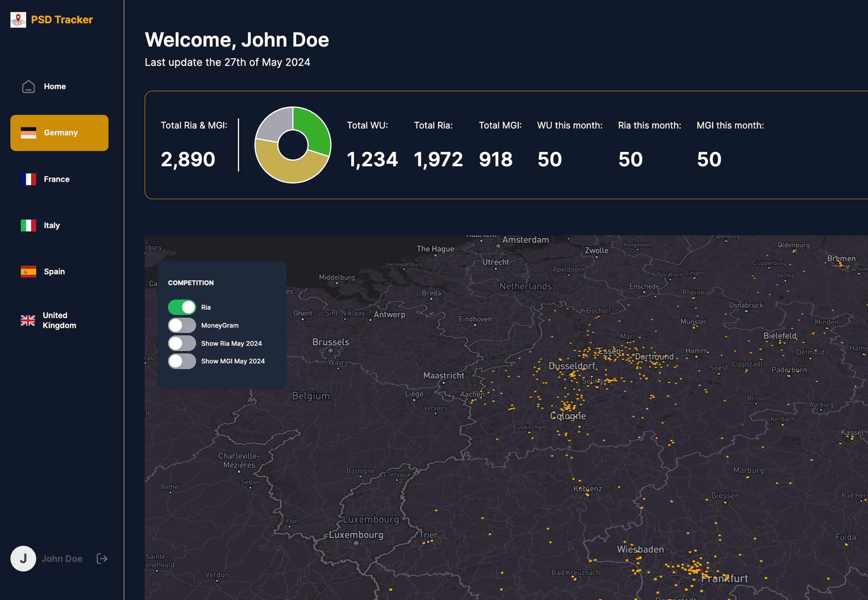
Task: Click the COMPETITION panel heading
Action: click(191, 283)
